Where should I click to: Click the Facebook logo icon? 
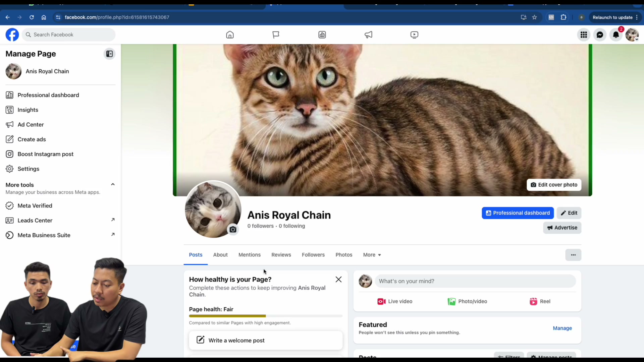12,35
